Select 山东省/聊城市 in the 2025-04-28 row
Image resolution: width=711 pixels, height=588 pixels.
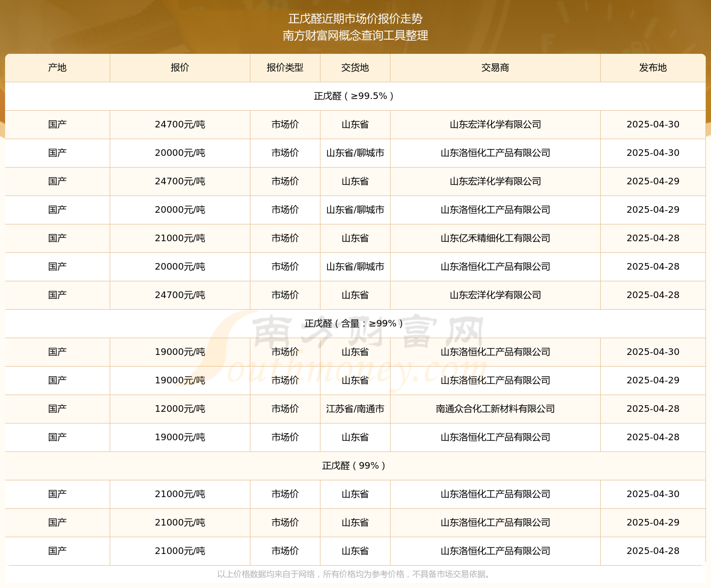coord(355,267)
